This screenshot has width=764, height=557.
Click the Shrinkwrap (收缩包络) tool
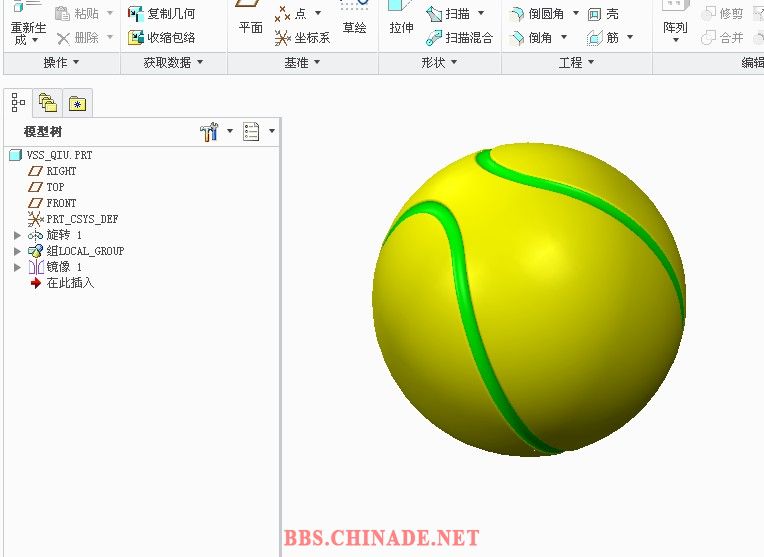pos(161,37)
